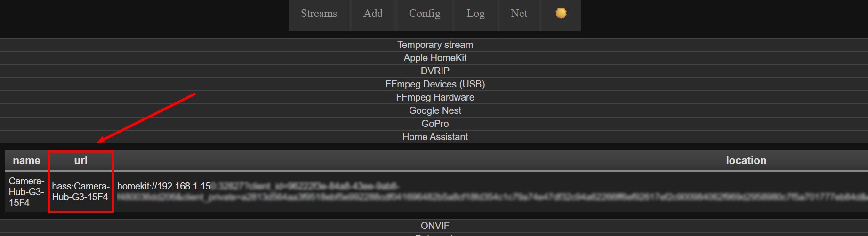The height and width of the screenshot is (236, 868).
Task: Click the hass:Camera-Hub-G3-15F4 url cell
Action: (80, 192)
